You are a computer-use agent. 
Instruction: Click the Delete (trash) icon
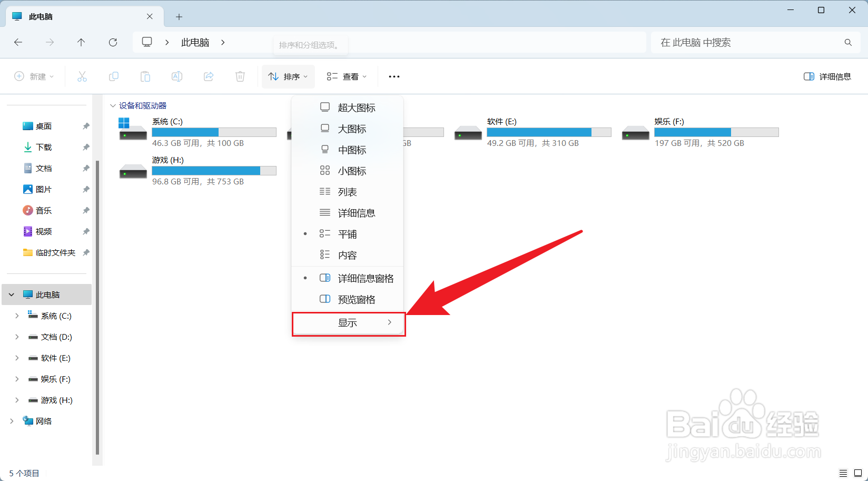tap(240, 76)
